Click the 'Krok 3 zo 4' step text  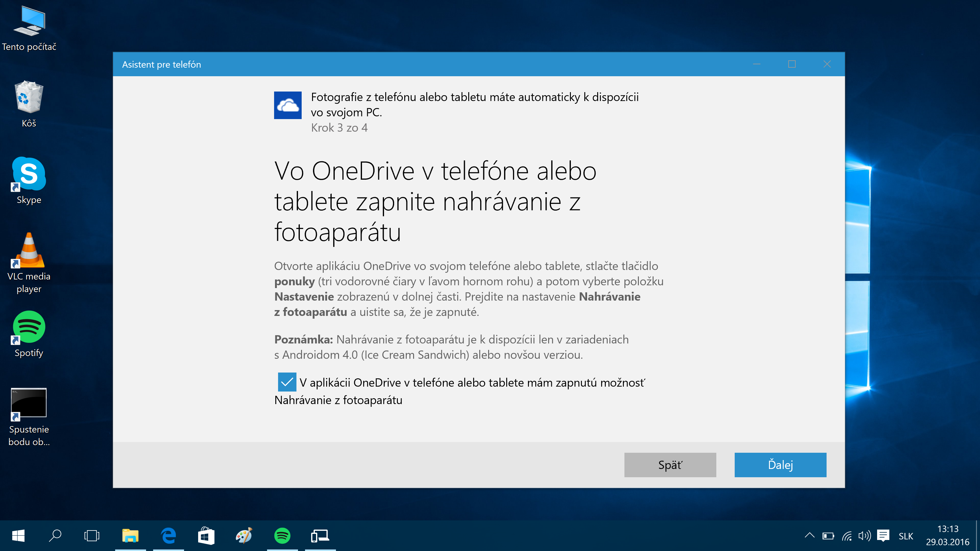(339, 128)
